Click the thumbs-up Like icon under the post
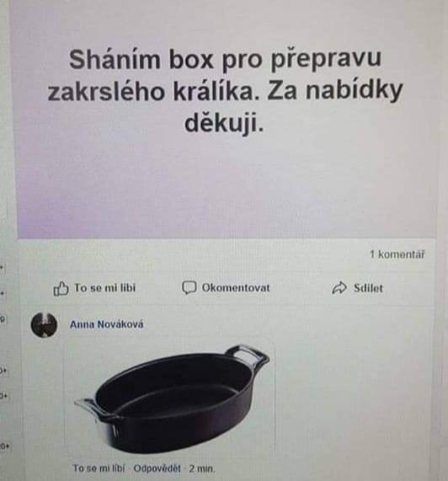Screen dimensions: 448x481 click(61, 288)
